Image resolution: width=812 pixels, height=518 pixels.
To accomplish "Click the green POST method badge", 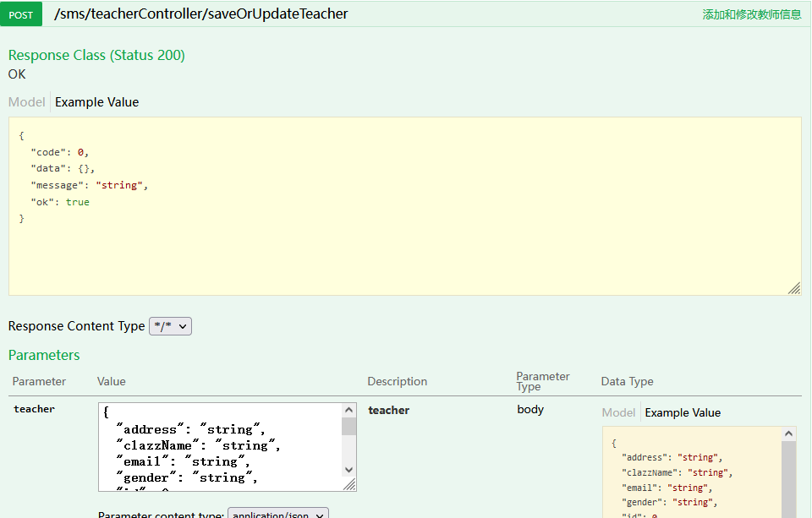I will point(21,14).
